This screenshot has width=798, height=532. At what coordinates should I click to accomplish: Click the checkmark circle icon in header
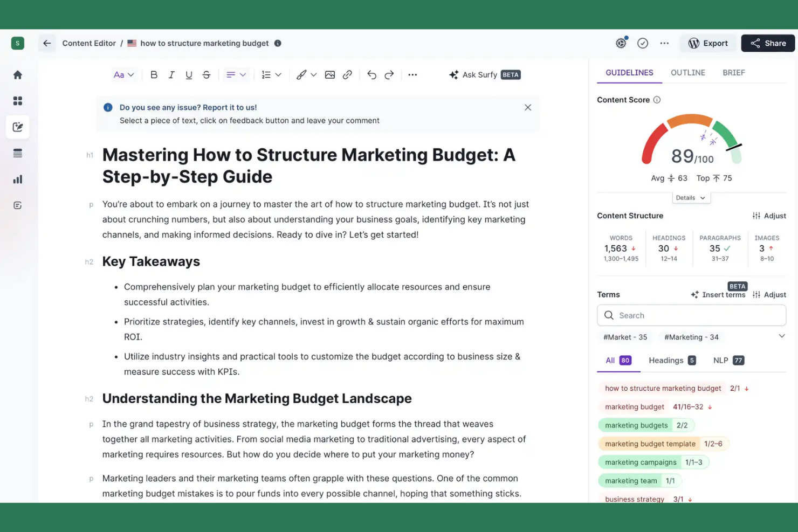(x=643, y=43)
